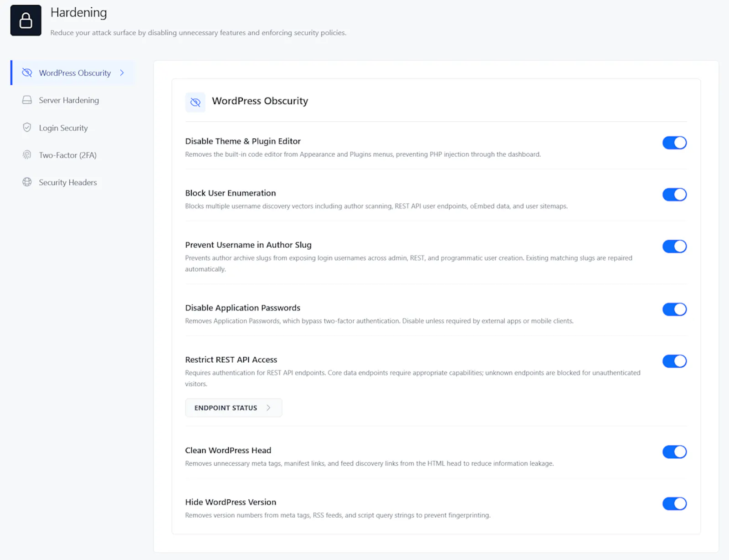Click the Prevent Username in Author Slug label
This screenshot has width=729, height=560.
coord(248,245)
